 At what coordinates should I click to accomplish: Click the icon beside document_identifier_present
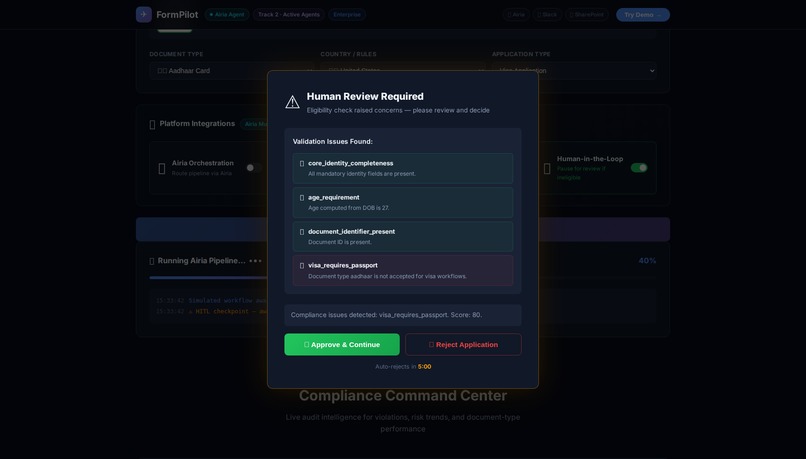pyautogui.click(x=302, y=232)
